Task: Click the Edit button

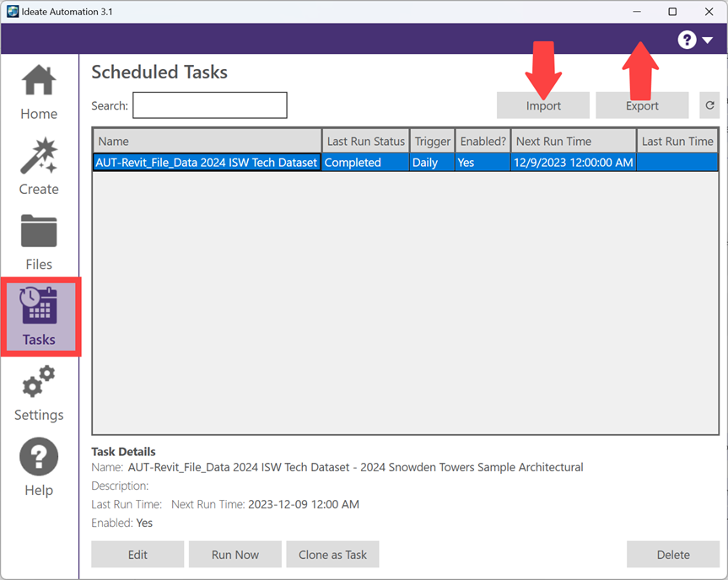Action: [138, 555]
